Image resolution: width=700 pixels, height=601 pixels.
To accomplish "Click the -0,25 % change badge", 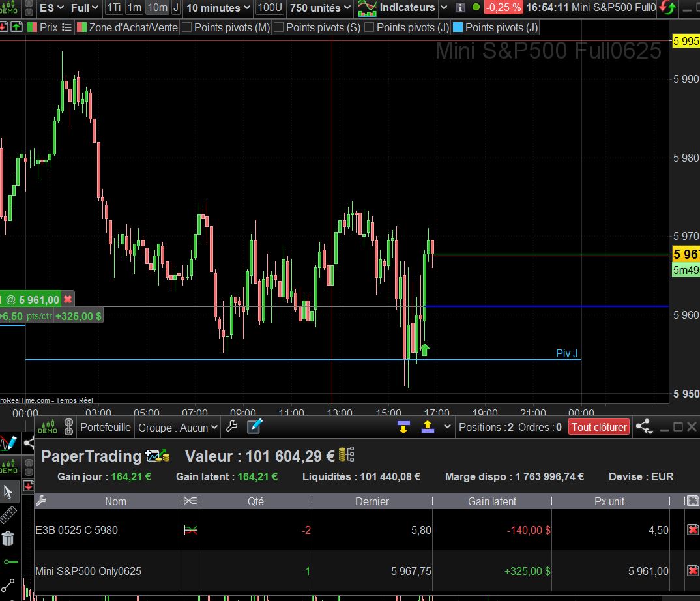I will [x=503, y=8].
